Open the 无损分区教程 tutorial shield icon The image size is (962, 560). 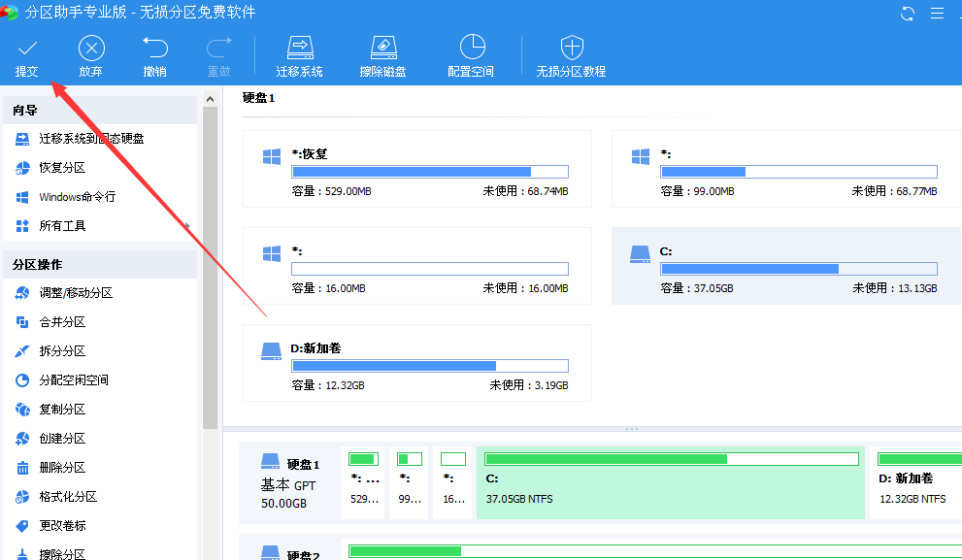pyautogui.click(x=571, y=48)
